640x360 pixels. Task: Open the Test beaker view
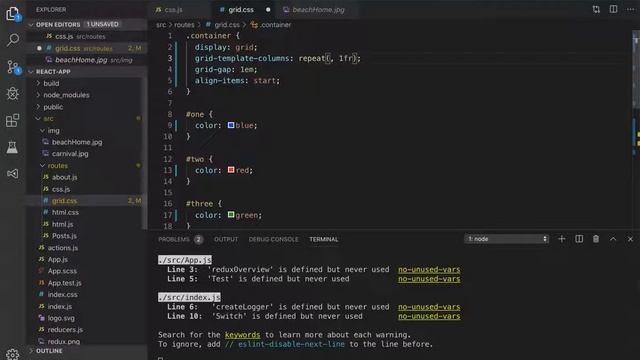[x=13, y=147]
